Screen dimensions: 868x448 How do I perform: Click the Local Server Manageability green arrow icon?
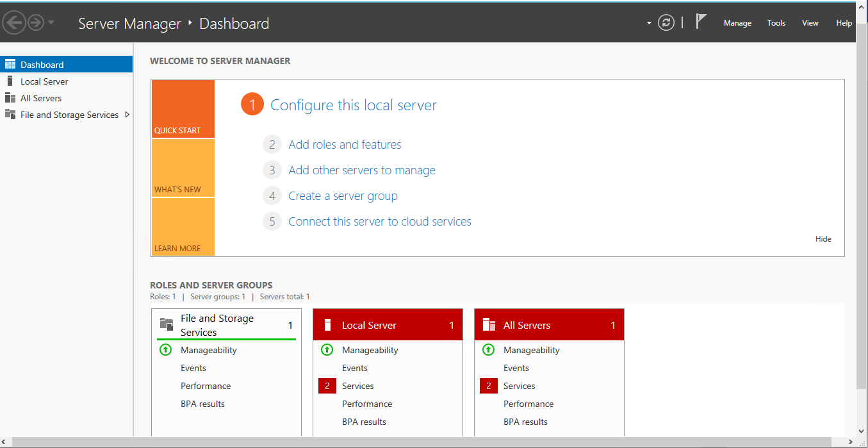(x=327, y=350)
